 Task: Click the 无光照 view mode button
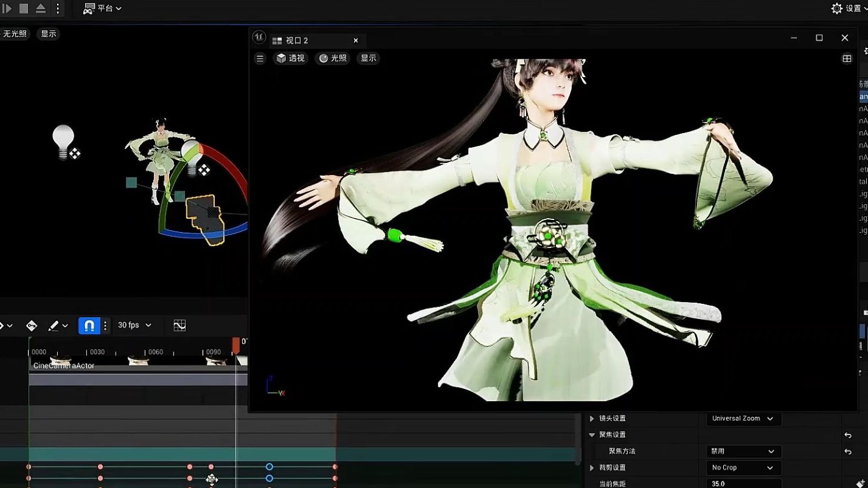point(15,34)
